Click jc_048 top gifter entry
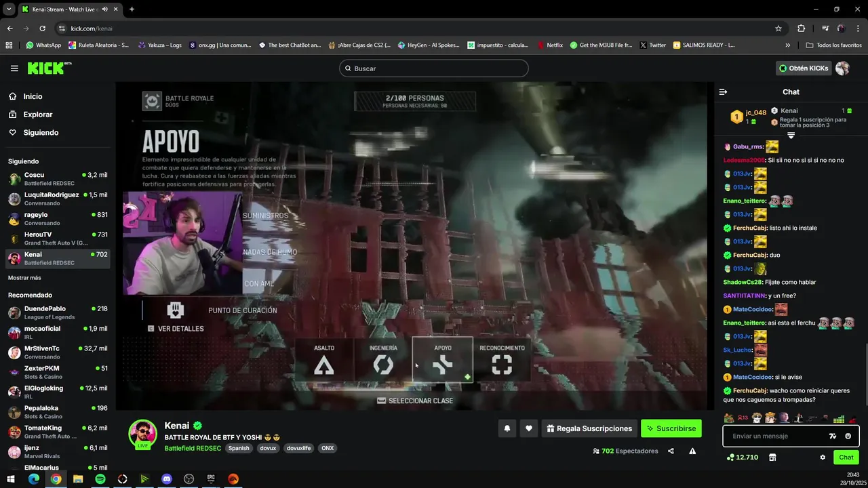The image size is (868, 488). tap(749, 117)
